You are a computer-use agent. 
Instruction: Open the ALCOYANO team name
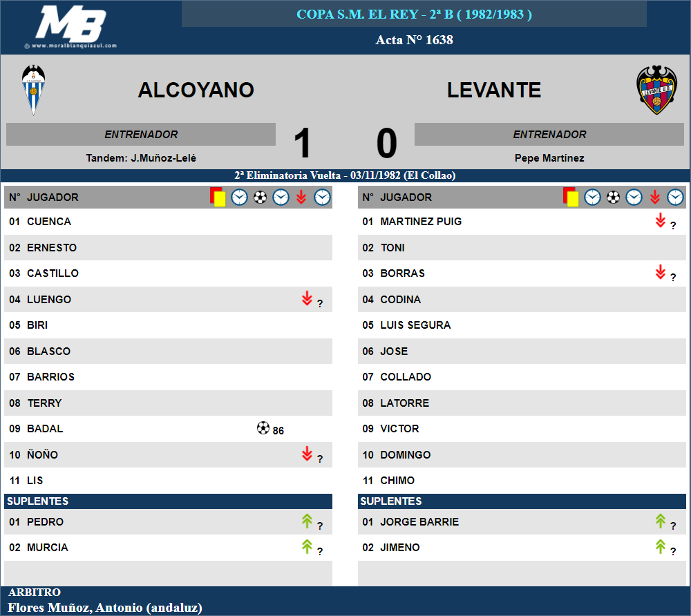coord(196,90)
